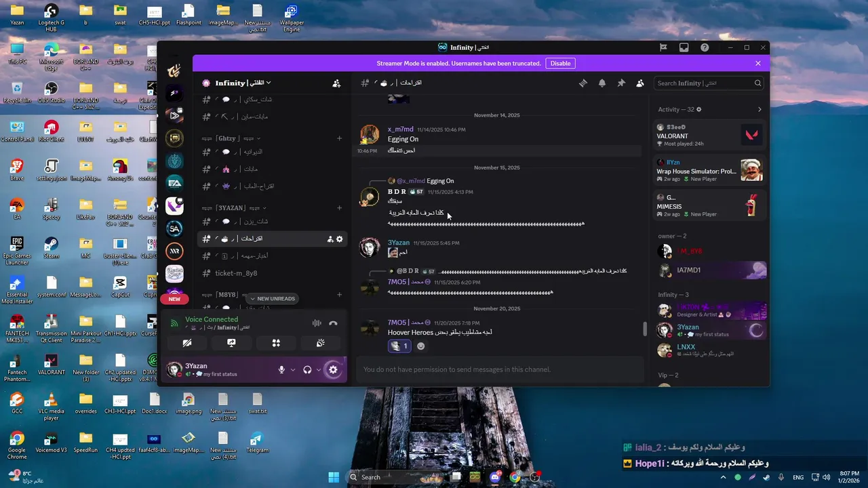This screenshot has width=868, height=488.
Task: Mute the microphone
Action: (281, 369)
